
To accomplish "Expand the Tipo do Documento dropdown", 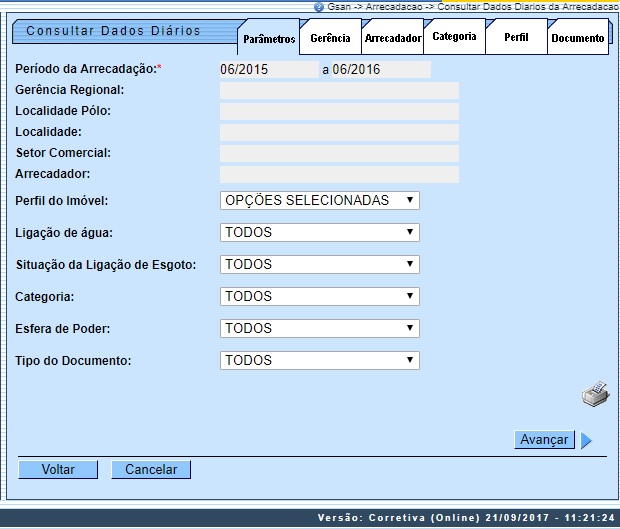I will 319,361.
